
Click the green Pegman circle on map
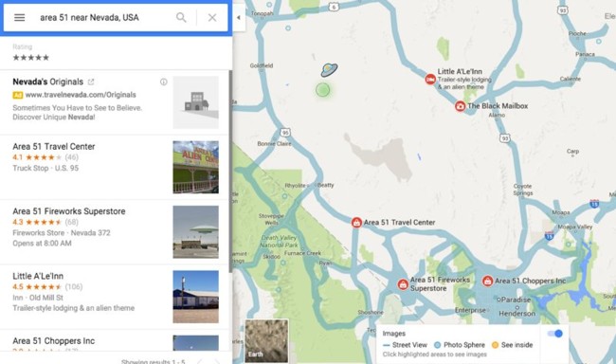click(x=323, y=90)
